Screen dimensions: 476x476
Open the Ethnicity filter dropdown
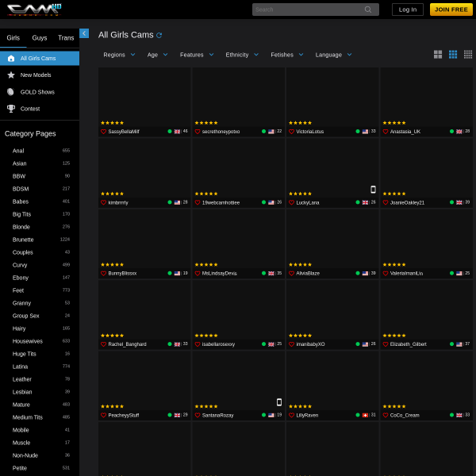point(242,55)
